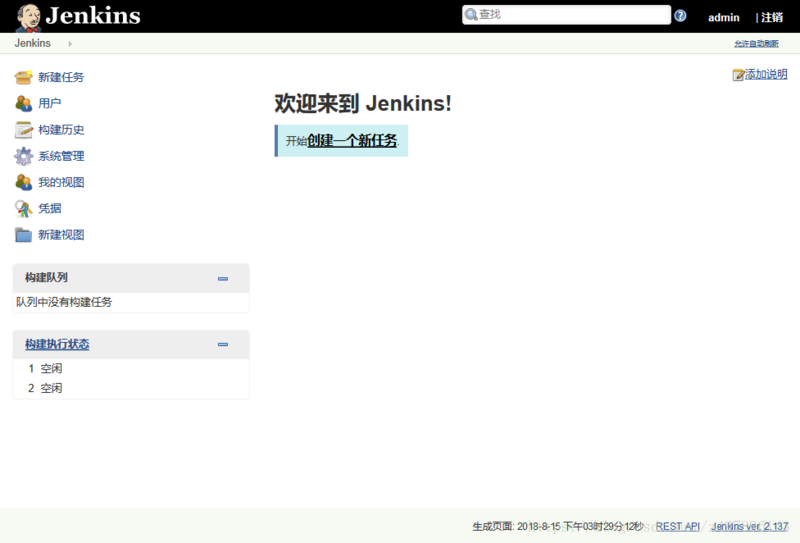Viewport: 800px width, 543px height.
Task: Click the search help question-mark icon
Action: coord(680,16)
